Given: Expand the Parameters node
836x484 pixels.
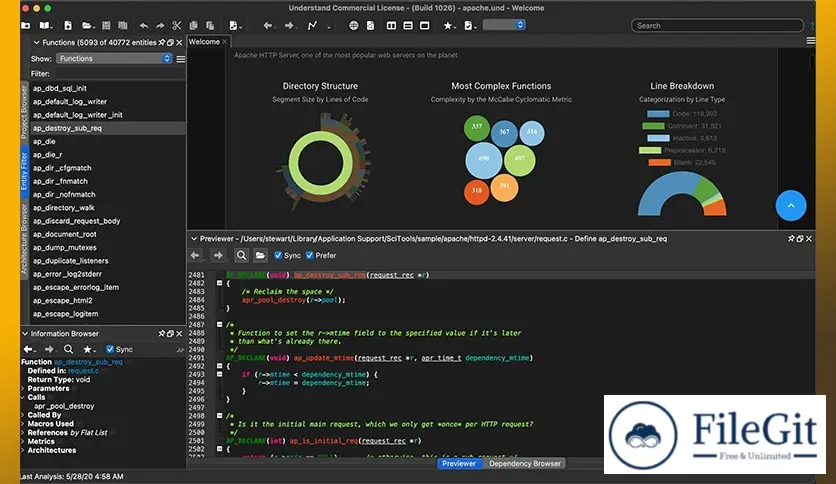Looking at the screenshot, I should (x=23, y=389).
